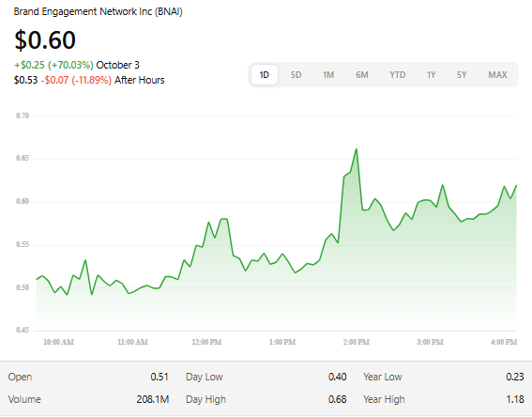532x417 pixels.
Task: Click the chart peak near 2:00 PM
Action: click(x=357, y=149)
